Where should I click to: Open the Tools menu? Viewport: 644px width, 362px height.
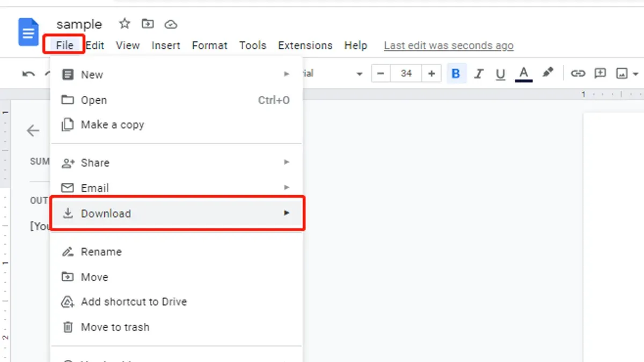(253, 45)
